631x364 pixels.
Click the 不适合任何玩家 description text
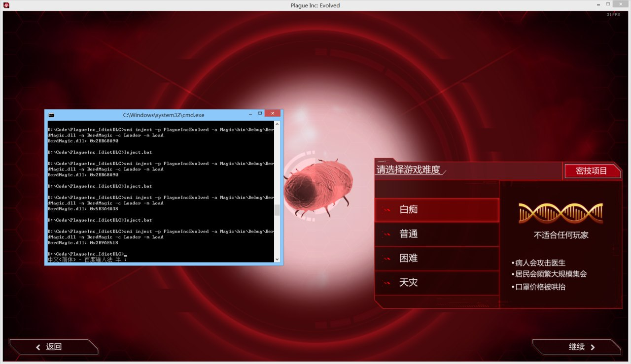pos(561,235)
